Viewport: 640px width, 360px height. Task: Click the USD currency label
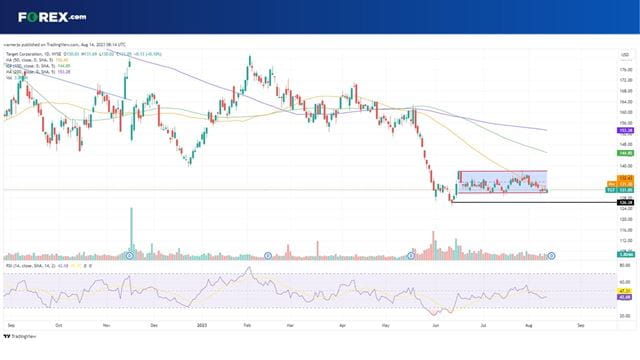(624, 55)
